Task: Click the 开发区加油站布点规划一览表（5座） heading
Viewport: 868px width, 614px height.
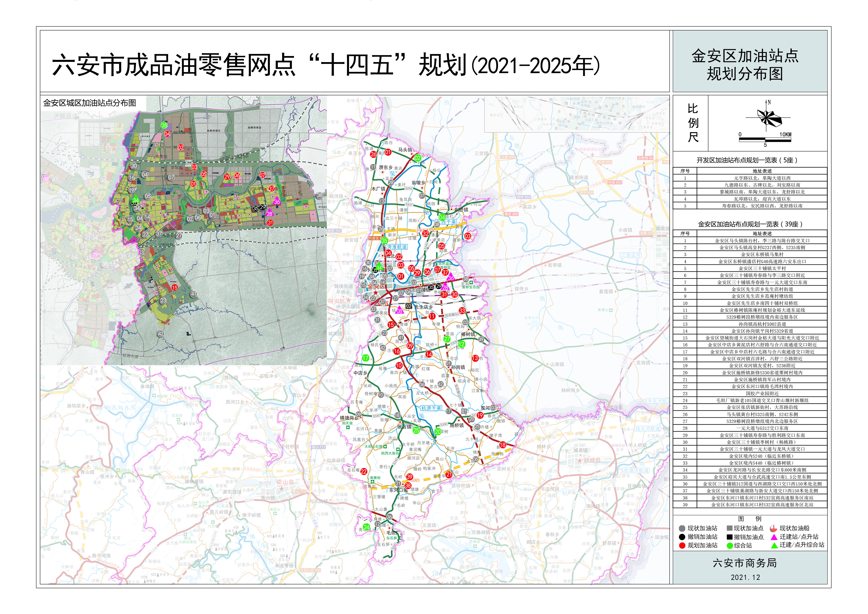Action: [747, 160]
